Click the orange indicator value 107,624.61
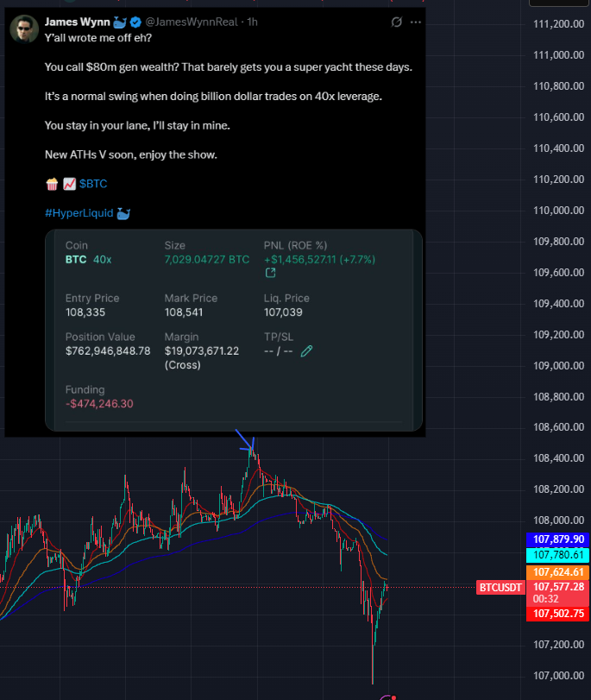The image size is (591, 700). pos(558,572)
